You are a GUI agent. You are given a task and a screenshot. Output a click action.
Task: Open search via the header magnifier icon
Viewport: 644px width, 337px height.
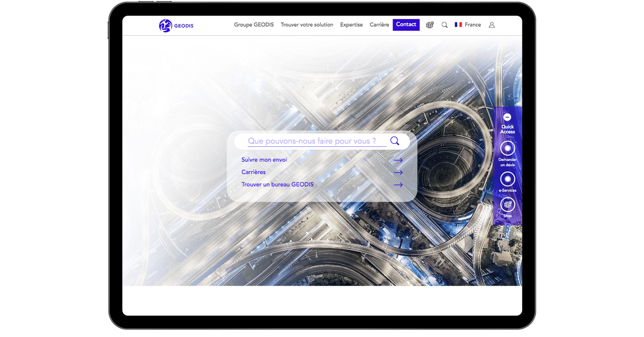[x=445, y=25]
